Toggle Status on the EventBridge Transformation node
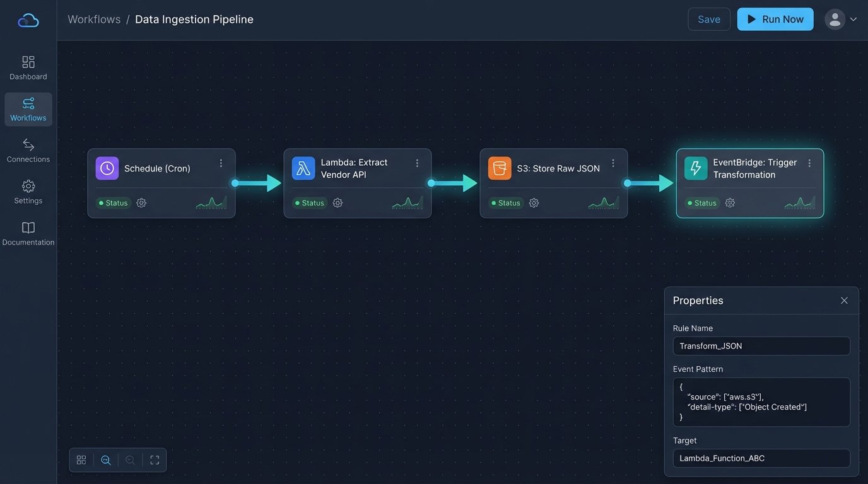Screen dimensions: 868x484 click(x=701, y=203)
